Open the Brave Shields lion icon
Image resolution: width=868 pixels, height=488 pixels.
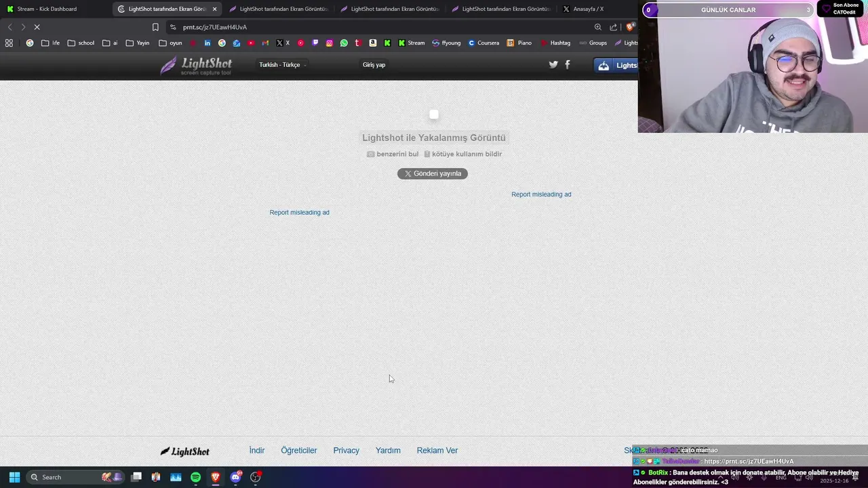(x=630, y=27)
